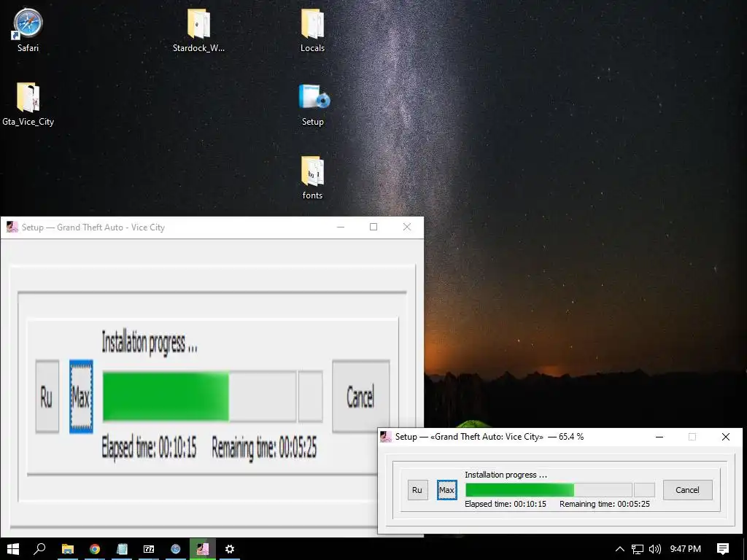Show hidden system tray icons
The height and width of the screenshot is (560, 747).
(x=620, y=549)
